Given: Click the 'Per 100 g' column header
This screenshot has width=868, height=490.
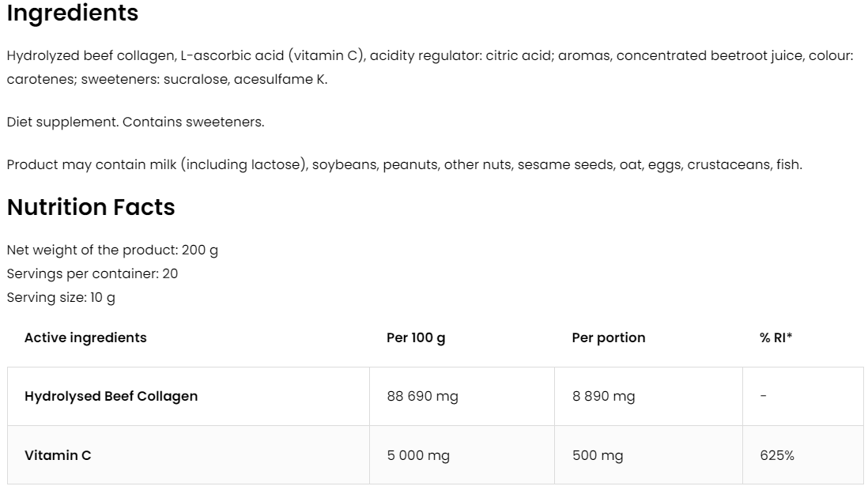Looking at the screenshot, I should pyautogui.click(x=416, y=337).
